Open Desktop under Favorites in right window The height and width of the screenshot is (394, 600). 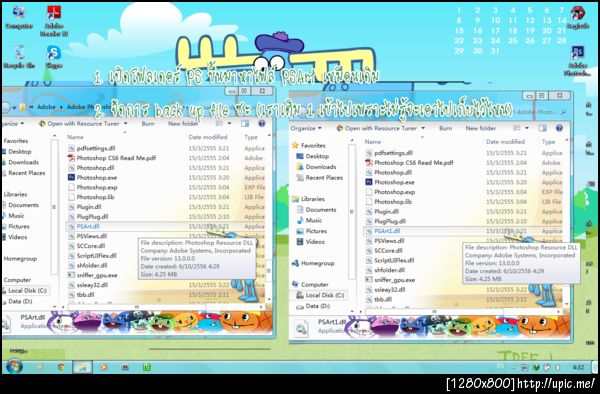[x=317, y=156]
